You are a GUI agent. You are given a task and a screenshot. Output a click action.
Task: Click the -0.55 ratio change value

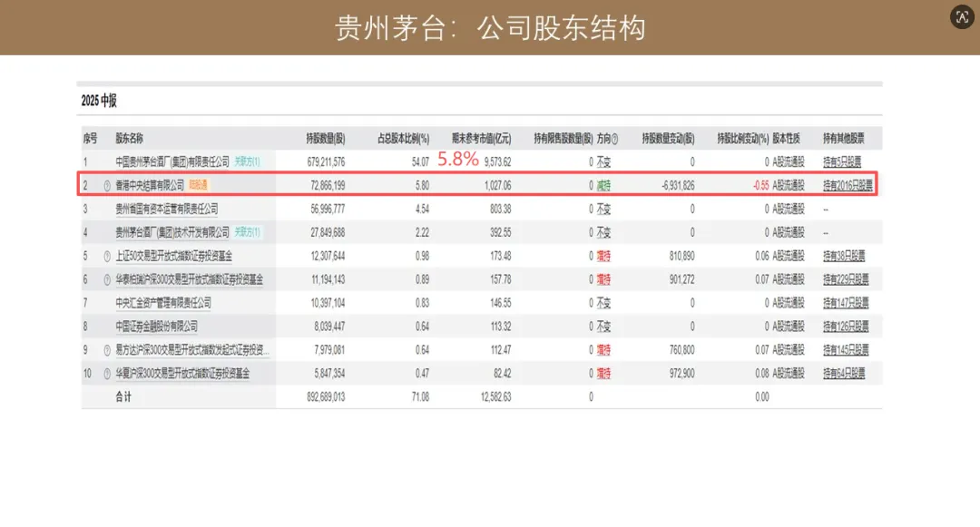(760, 185)
